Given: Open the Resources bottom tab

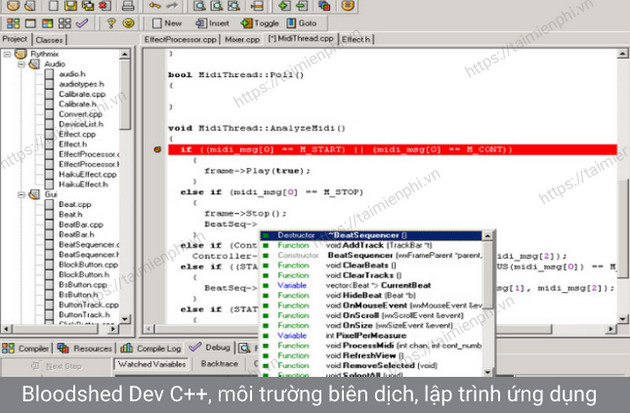Looking at the screenshot, I should [x=85, y=348].
